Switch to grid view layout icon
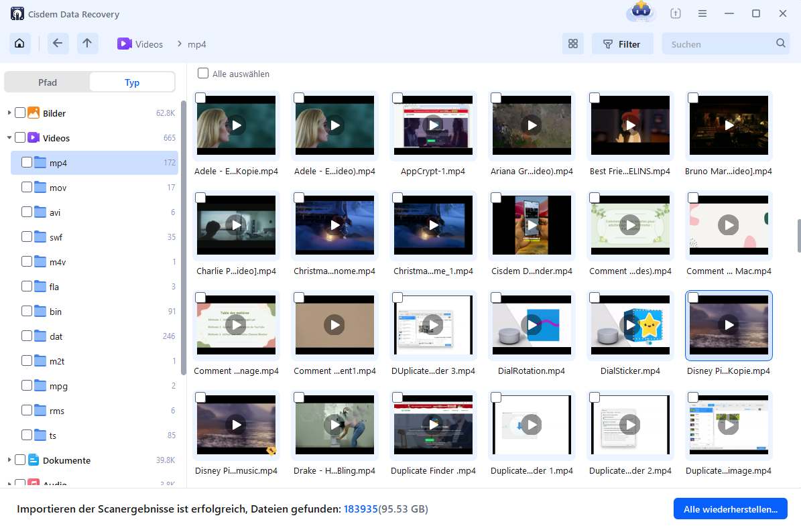The image size is (801, 532). [x=572, y=44]
